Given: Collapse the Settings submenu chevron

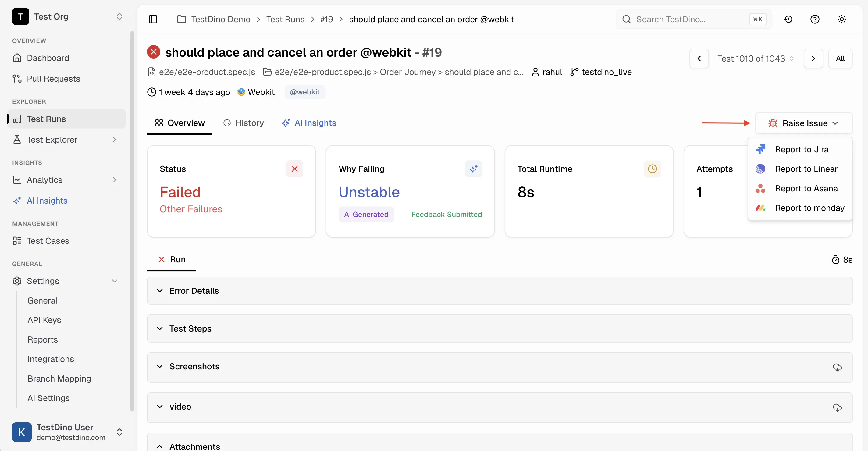Looking at the screenshot, I should pos(115,281).
